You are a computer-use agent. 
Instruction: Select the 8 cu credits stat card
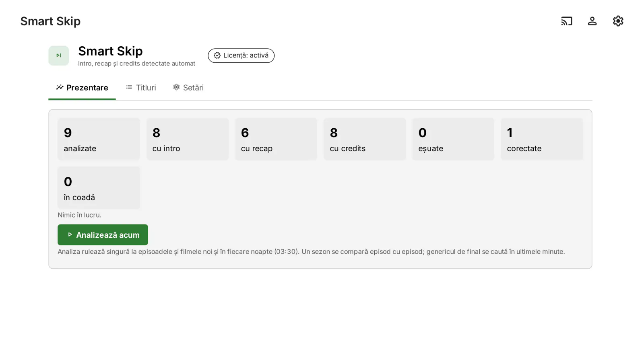click(x=365, y=139)
